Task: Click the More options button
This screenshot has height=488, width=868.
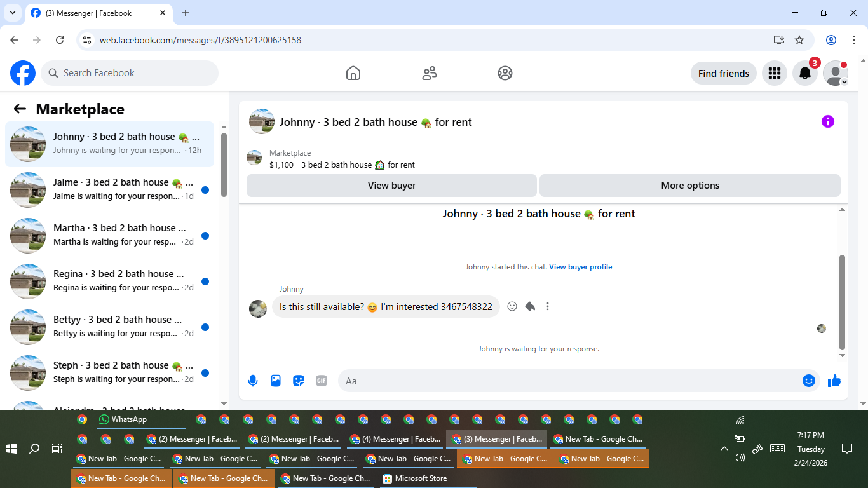Action: point(690,186)
